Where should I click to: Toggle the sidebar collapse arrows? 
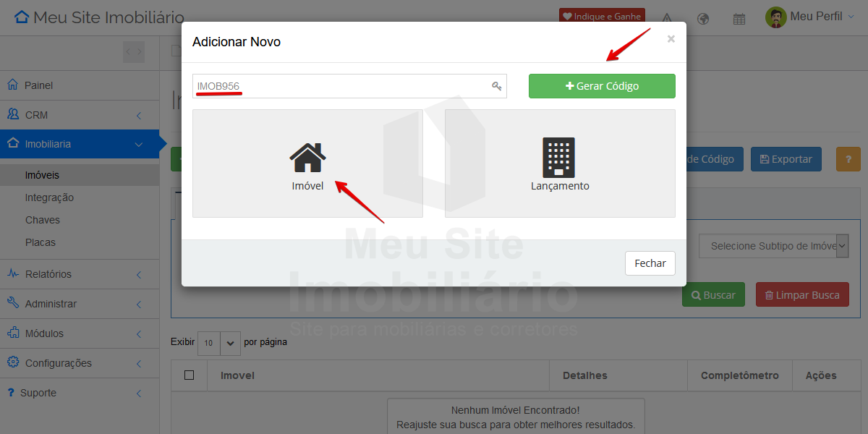click(x=133, y=51)
